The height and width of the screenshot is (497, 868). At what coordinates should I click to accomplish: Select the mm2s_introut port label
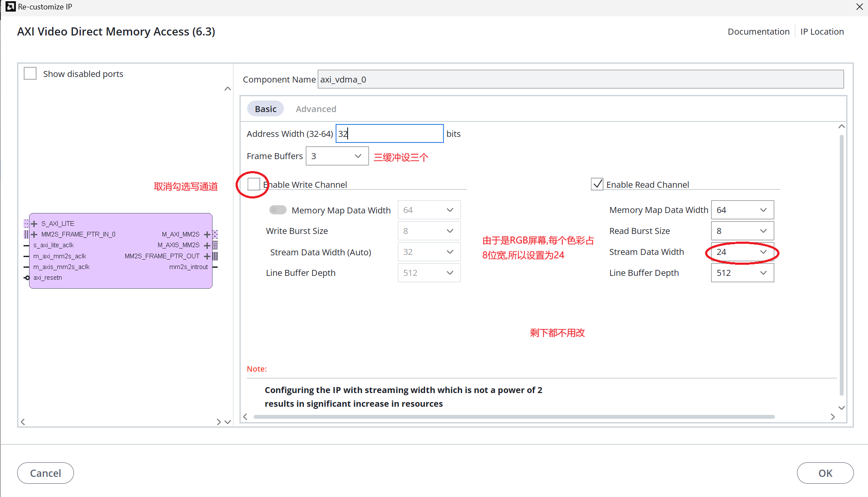(189, 267)
